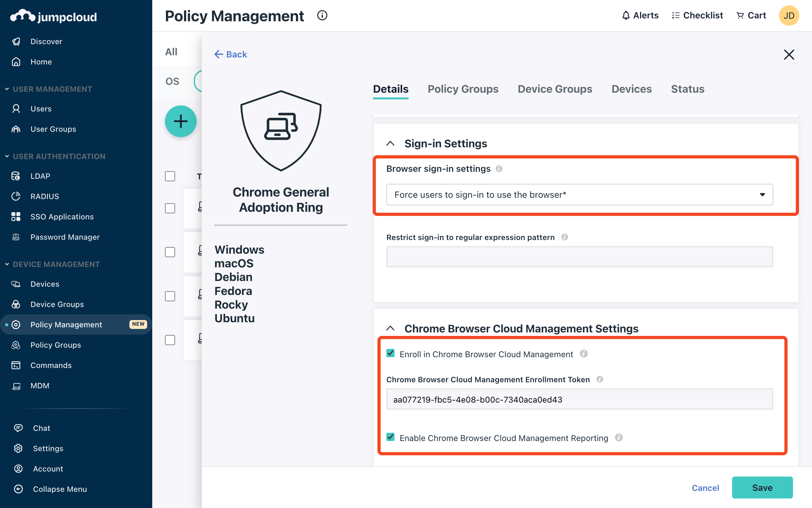
Task: Open the LDAP icon in sidebar
Action: [16, 176]
